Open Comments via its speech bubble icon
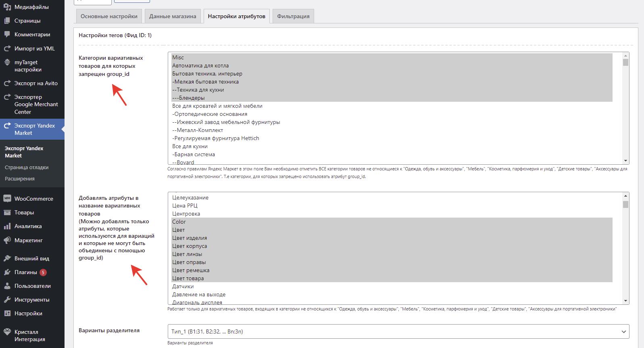644x348 pixels. coord(7,35)
